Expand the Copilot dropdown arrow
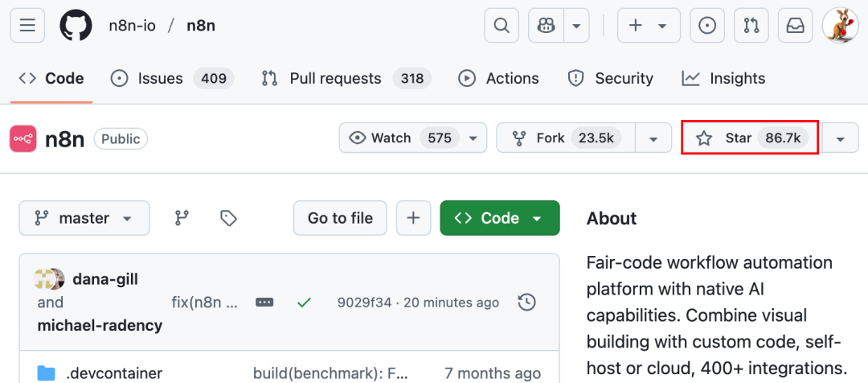 click(576, 26)
